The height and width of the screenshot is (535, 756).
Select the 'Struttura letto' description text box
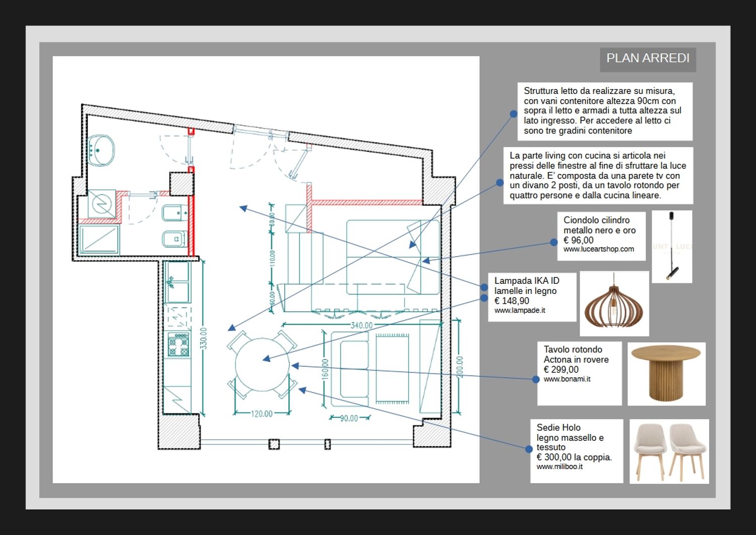(x=604, y=111)
